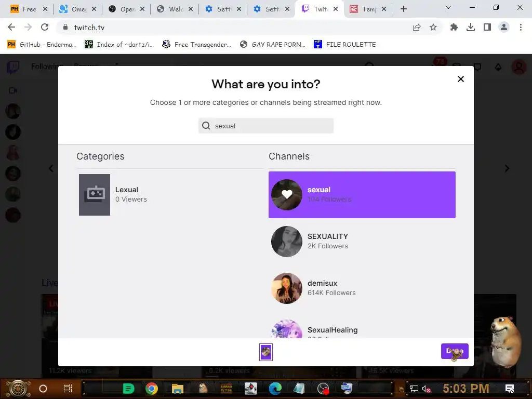This screenshot has width=532, height=399.
Task: Choose the SexualHealing channel
Action: point(362,329)
